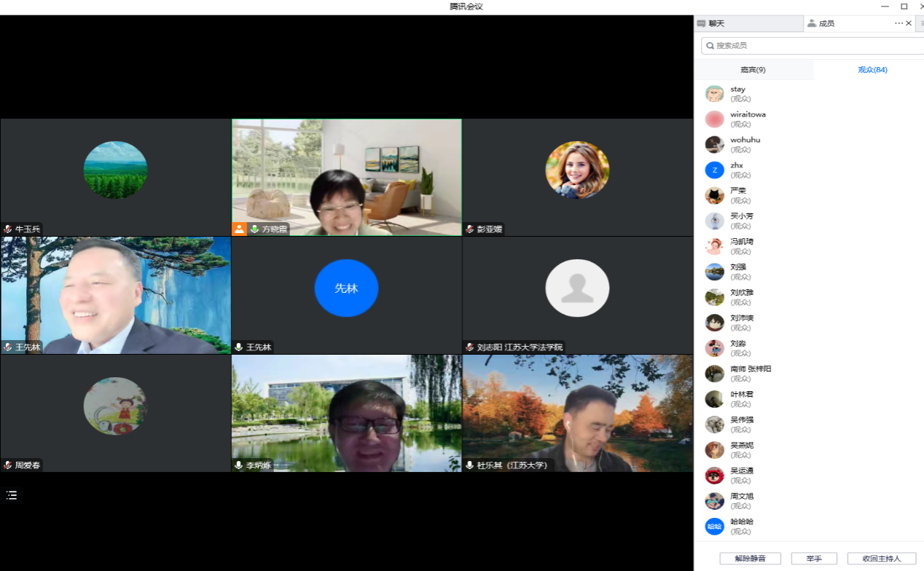Switch to the 聊天 chat tab
This screenshot has width=924, height=571.
[748, 23]
